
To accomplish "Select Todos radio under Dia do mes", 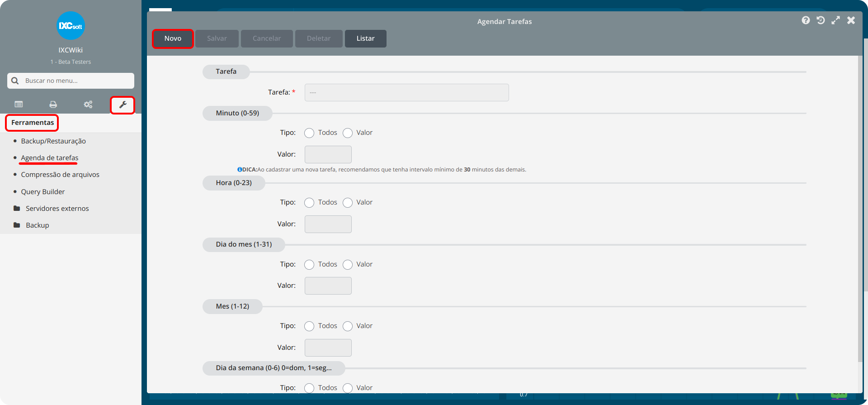I will point(309,265).
